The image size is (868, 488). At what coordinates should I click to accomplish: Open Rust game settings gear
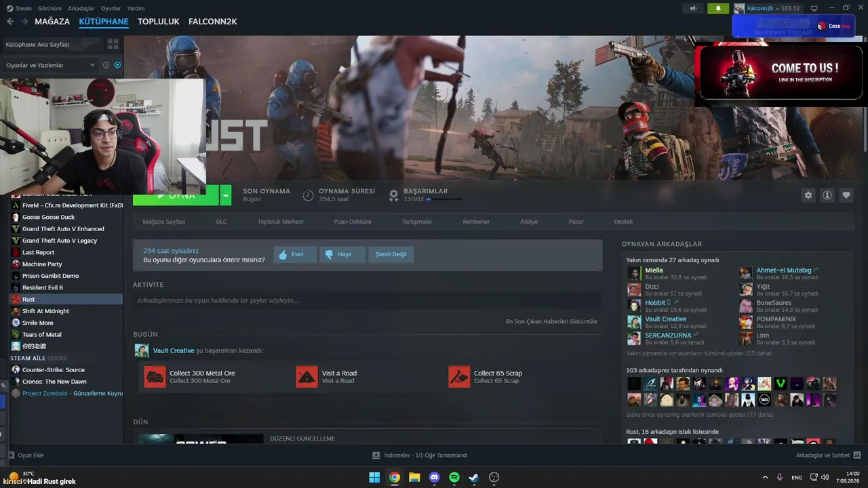pyautogui.click(x=808, y=195)
